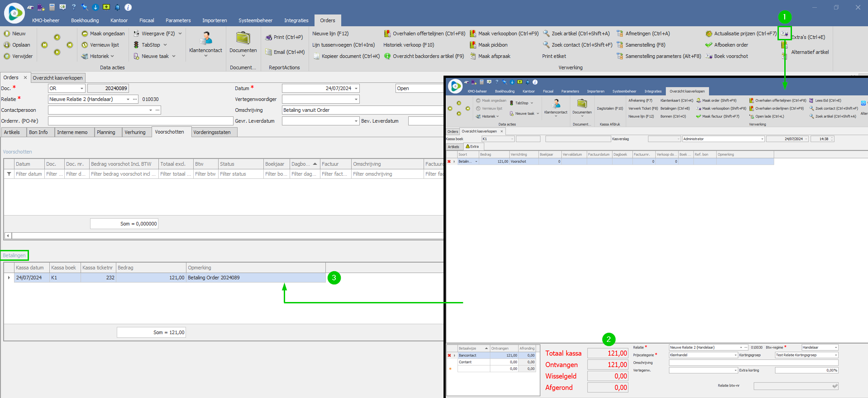This screenshot has width=868, height=398.
Task: Expand the Vertegenwoordiger dropdown
Action: tap(356, 99)
